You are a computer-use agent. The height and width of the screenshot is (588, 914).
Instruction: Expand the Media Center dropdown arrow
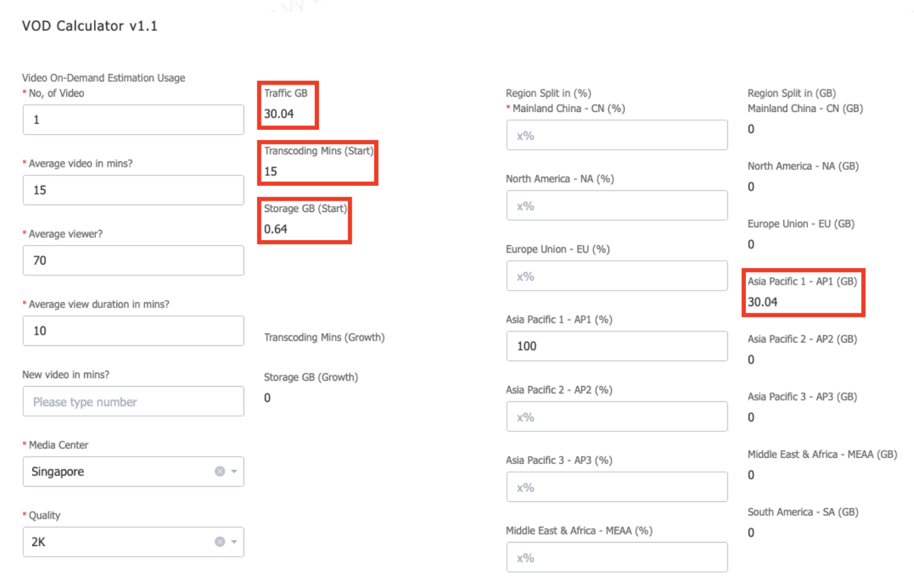tap(234, 471)
